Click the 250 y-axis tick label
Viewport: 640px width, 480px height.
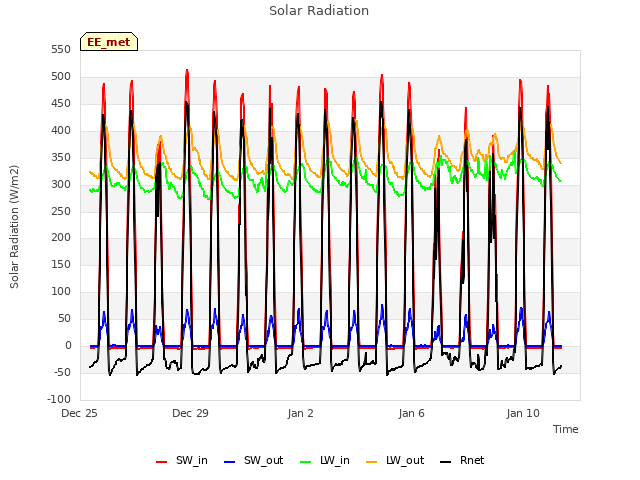pos(61,211)
